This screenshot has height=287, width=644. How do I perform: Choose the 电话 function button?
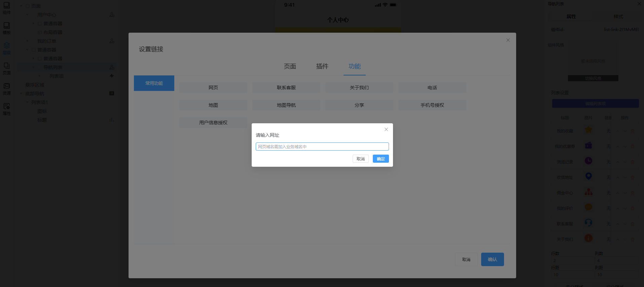pyautogui.click(x=432, y=88)
